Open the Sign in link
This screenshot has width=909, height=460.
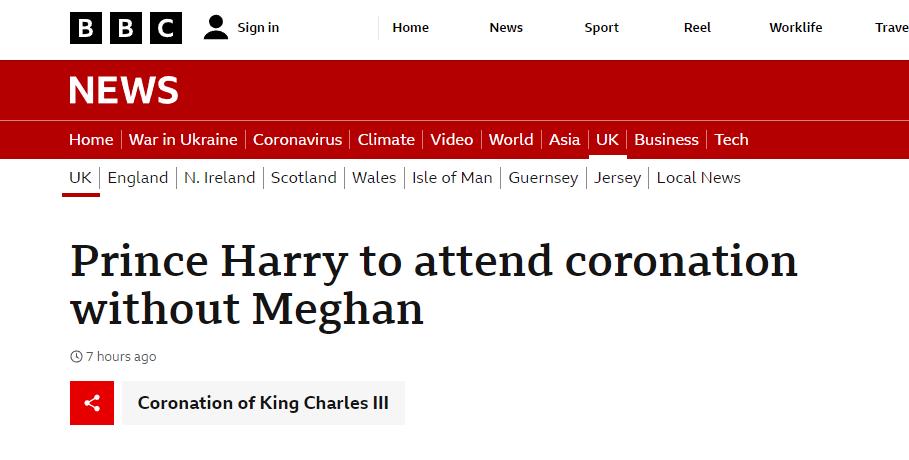click(x=258, y=27)
